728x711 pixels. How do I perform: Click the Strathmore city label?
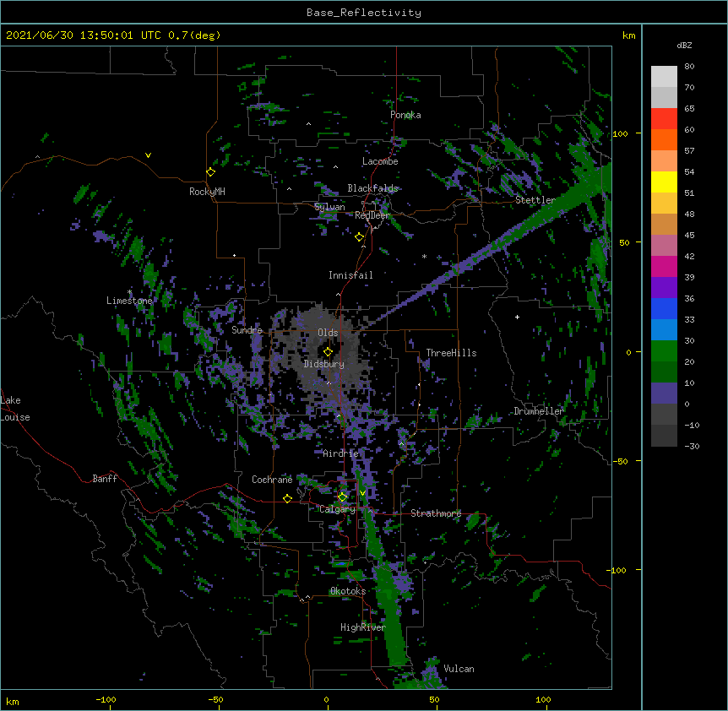point(436,513)
